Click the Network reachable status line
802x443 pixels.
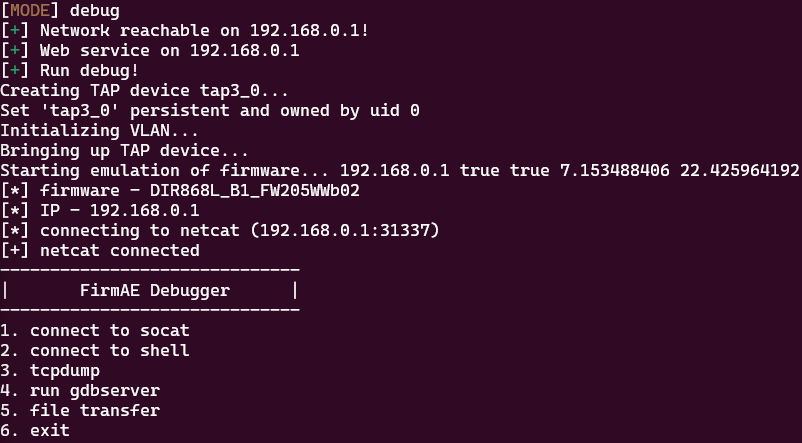[185, 31]
